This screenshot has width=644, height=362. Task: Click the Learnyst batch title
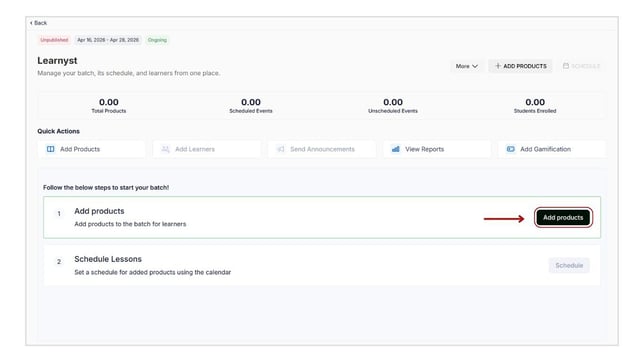click(x=57, y=60)
